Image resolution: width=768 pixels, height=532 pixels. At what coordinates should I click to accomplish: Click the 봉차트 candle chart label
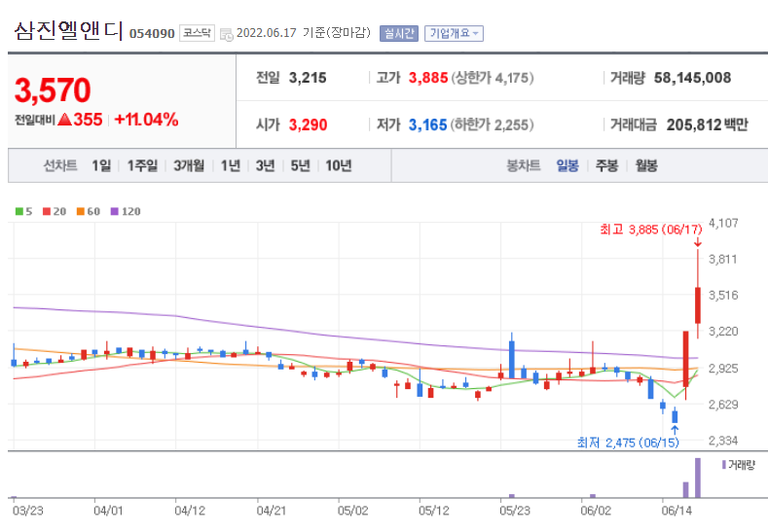click(523, 165)
